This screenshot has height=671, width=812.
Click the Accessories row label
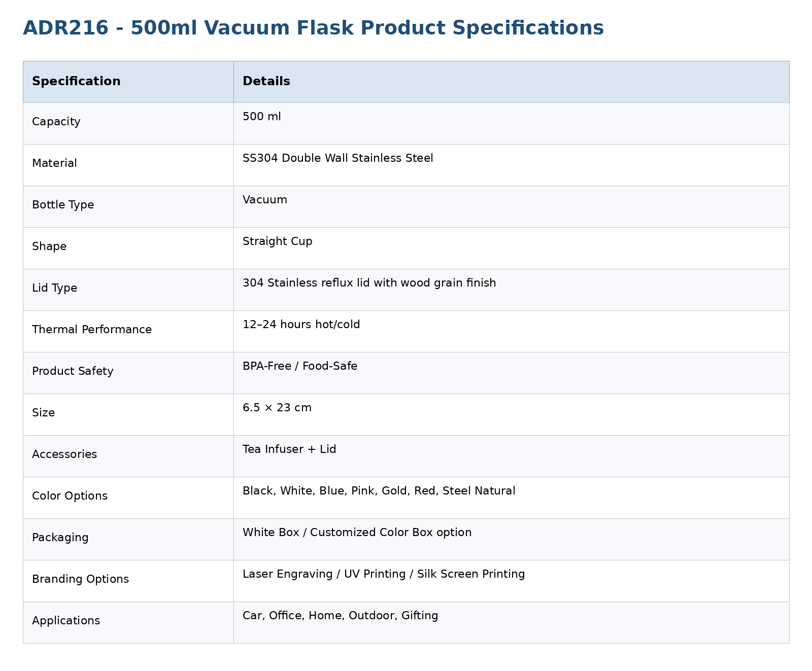[x=64, y=454]
